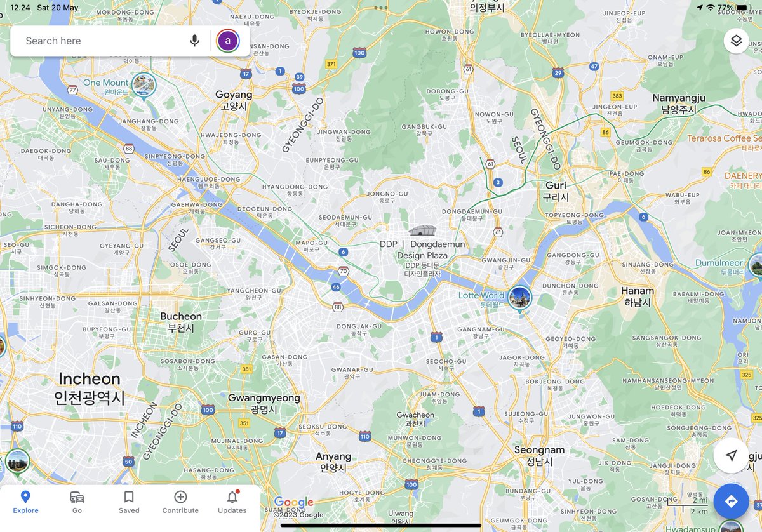
Task: Tap the microphone voice search icon
Action: [194, 41]
